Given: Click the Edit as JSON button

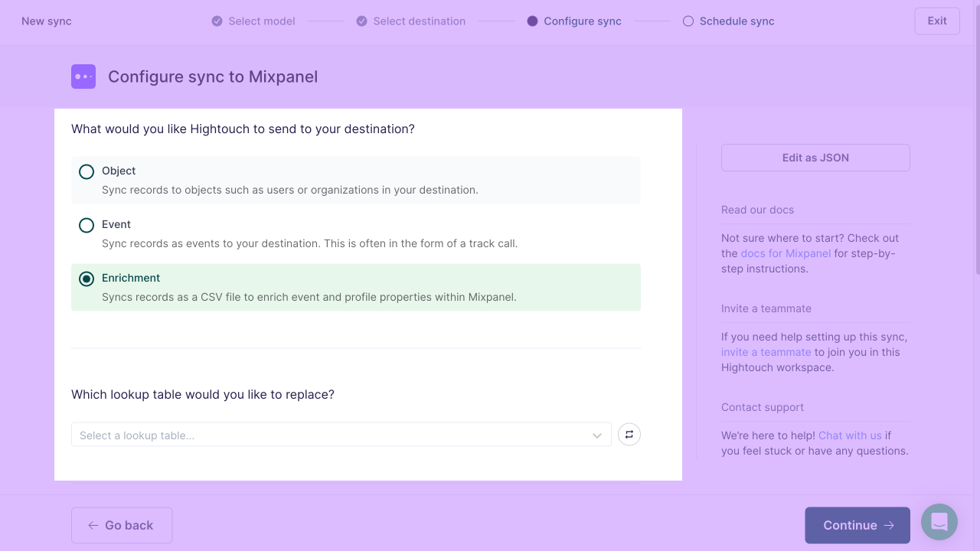Looking at the screenshot, I should [x=815, y=158].
